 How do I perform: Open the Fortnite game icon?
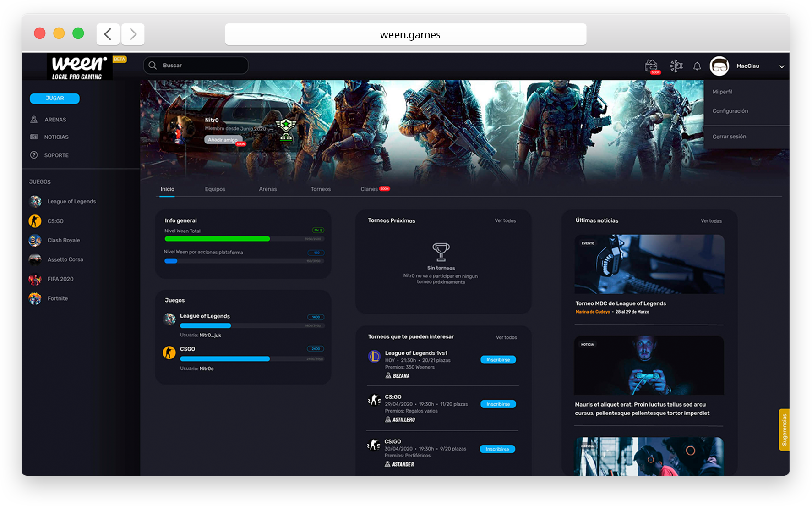pos(35,298)
